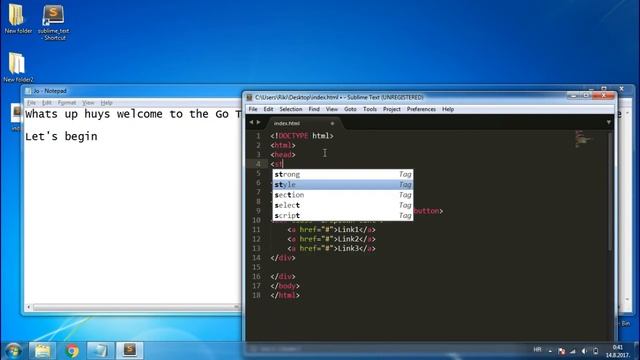640x360 pixels.
Task: Click the opening head tag line
Action: click(282, 155)
